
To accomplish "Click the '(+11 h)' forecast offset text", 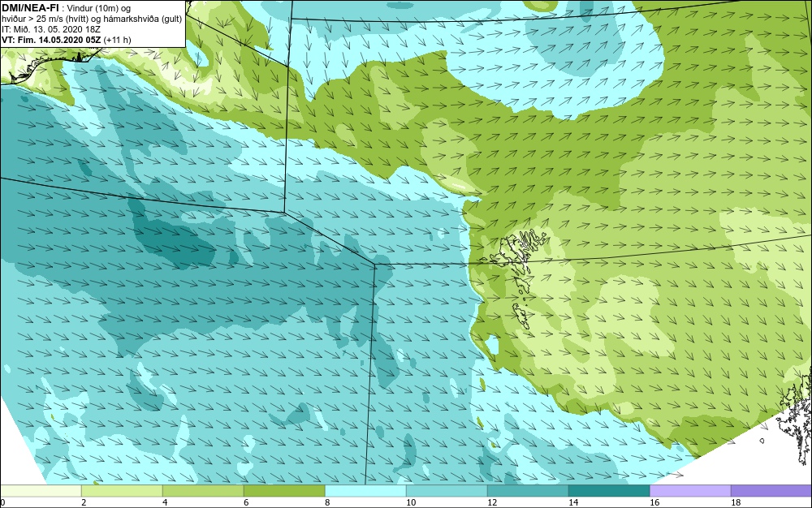I will pyautogui.click(x=117, y=40).
